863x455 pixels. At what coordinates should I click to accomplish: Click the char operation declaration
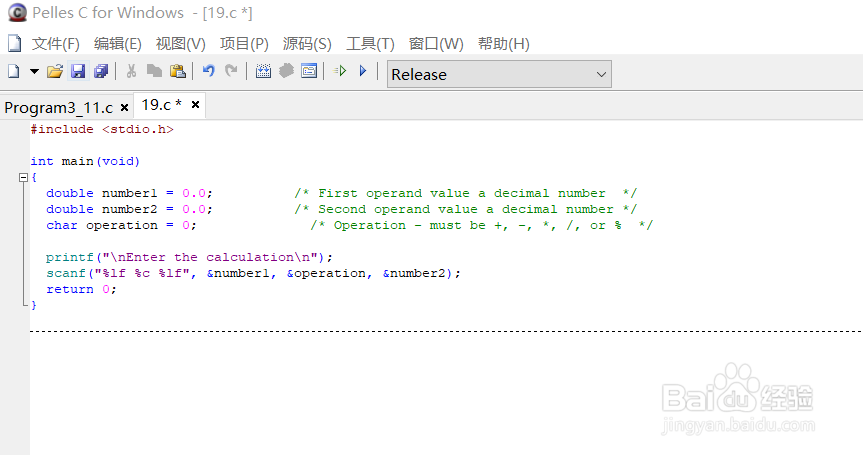[121, 225]
